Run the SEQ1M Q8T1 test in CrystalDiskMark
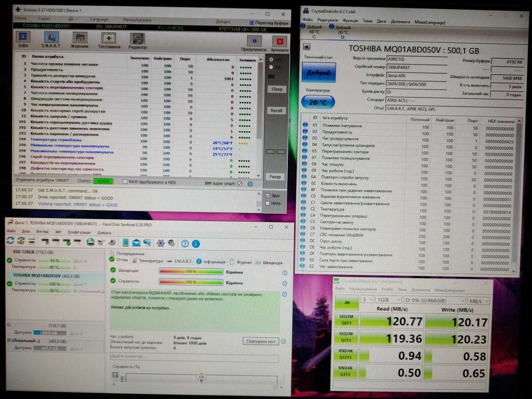The image size is (532, 399). (x=347, y=320)
